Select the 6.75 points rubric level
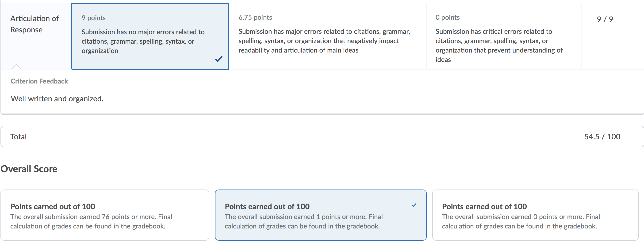This screenshot has height=243, width=644. pyautogui.click(x=327, y=36)
